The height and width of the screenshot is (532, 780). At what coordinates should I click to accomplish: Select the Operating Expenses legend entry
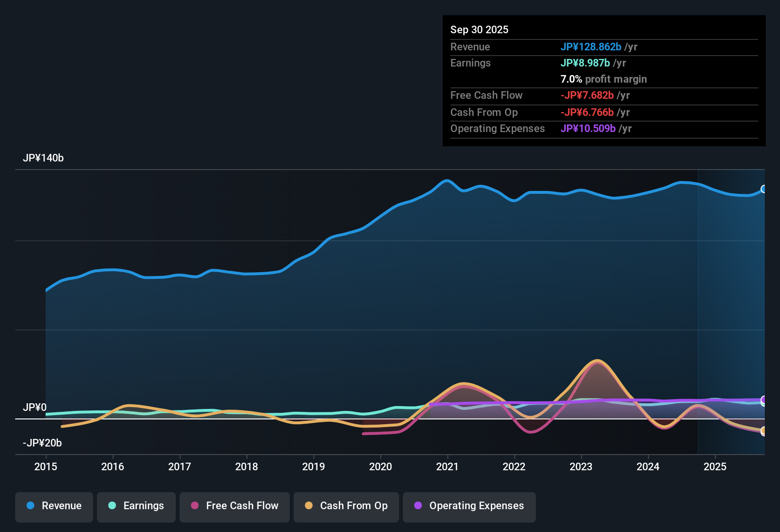click(x=469, y=506)
